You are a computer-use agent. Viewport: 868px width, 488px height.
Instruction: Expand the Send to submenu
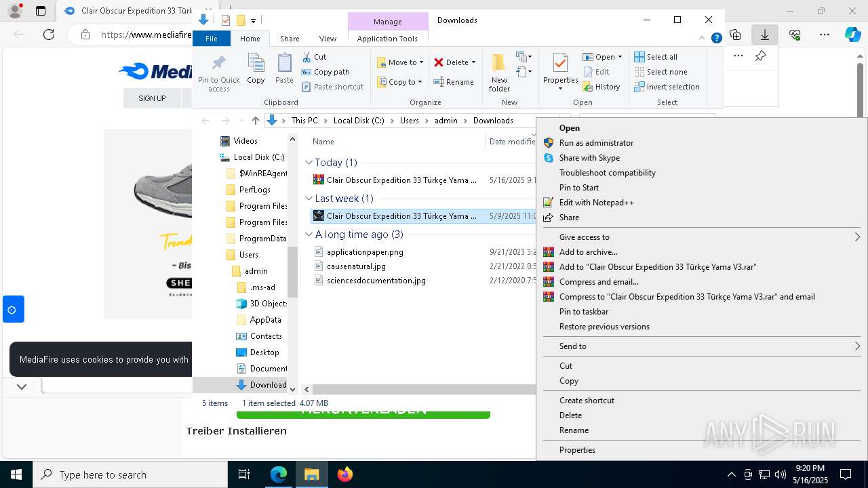(701, 346)
